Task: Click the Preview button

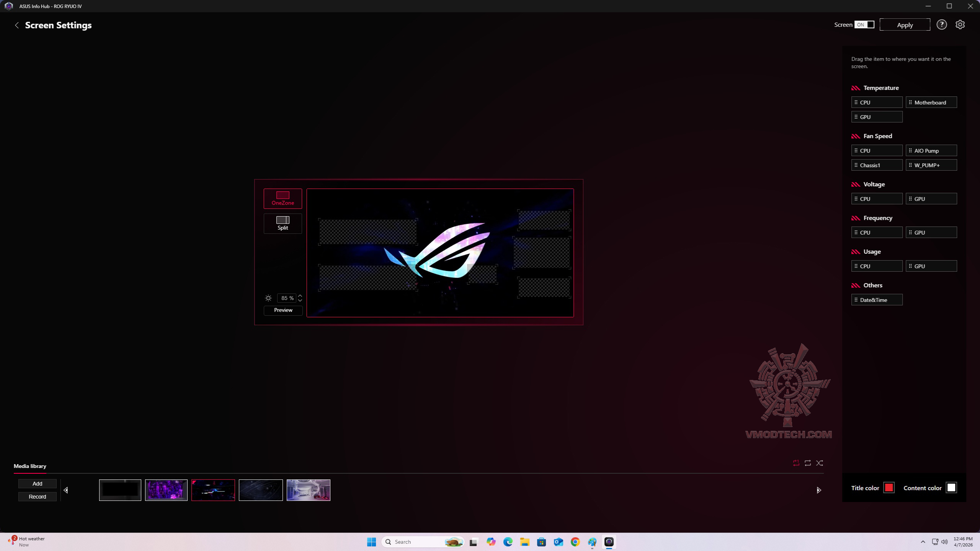Action: tap(283, 310)
